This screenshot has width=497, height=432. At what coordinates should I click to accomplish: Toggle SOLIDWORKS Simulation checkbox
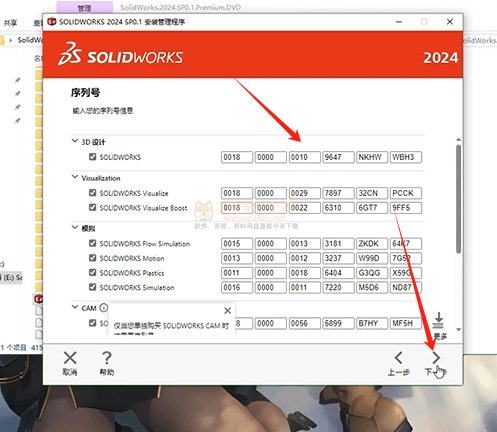pyautogui.click(x=92, y=287)
